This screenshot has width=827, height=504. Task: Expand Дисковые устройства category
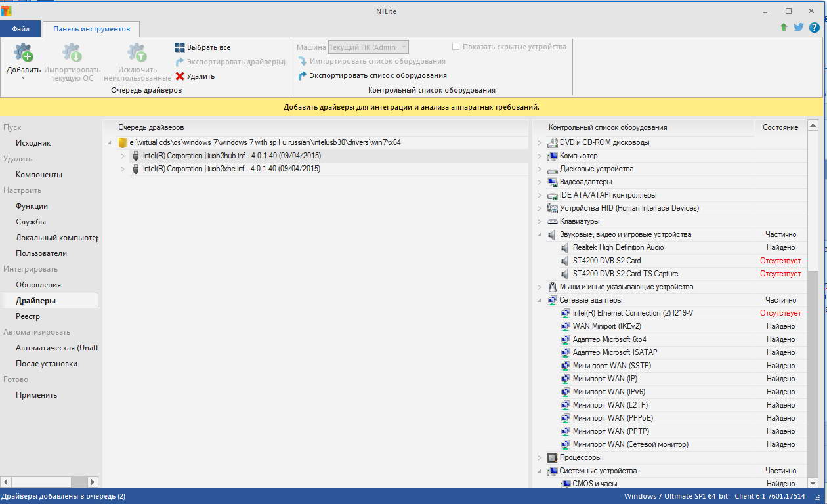540,169
